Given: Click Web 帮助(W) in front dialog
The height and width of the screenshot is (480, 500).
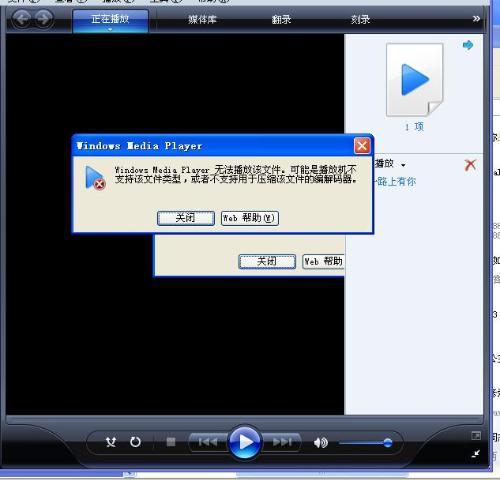Looking at the screenshot, I should click(250, 218).
